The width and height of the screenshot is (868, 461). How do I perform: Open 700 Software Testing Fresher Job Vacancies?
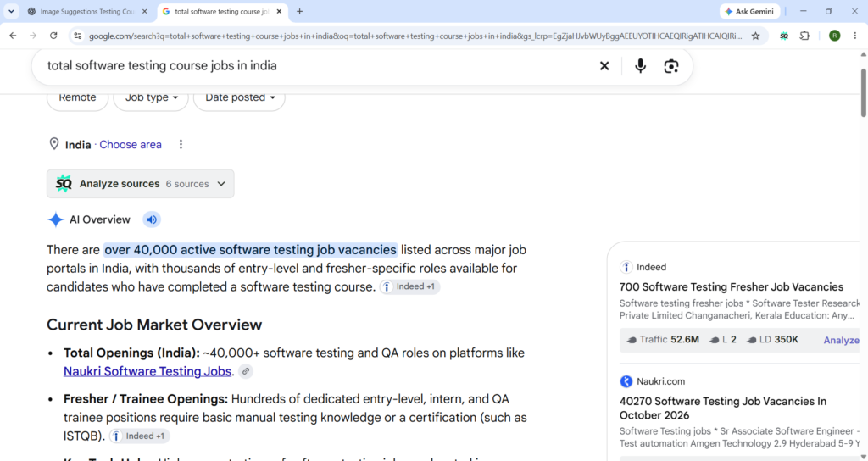[732, 286]
